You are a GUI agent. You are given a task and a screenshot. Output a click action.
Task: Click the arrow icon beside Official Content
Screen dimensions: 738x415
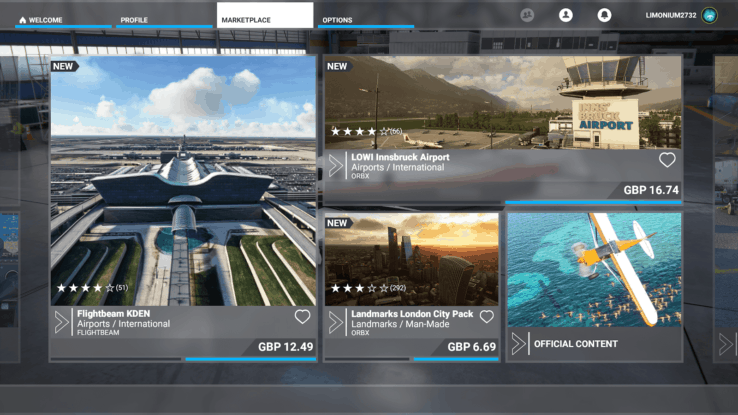518,344
